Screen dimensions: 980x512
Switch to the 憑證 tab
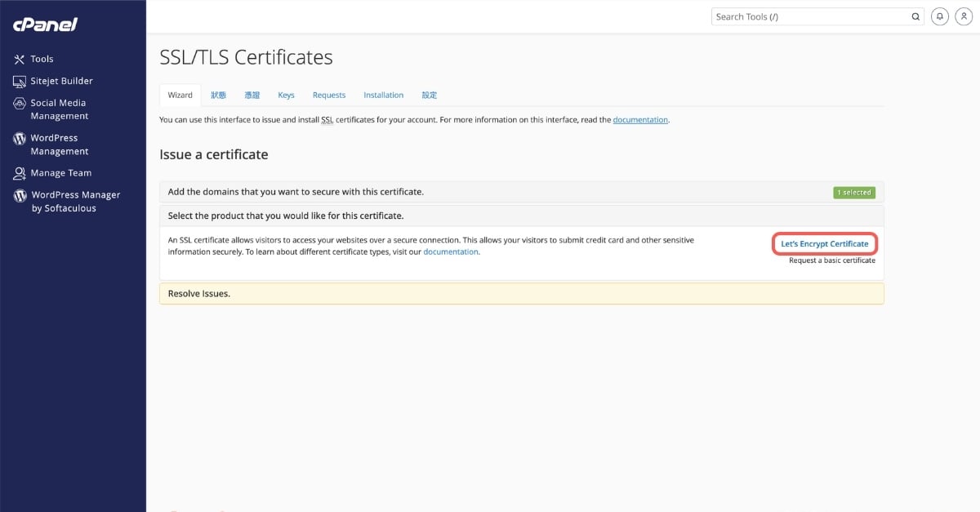(x=252, y=95)
